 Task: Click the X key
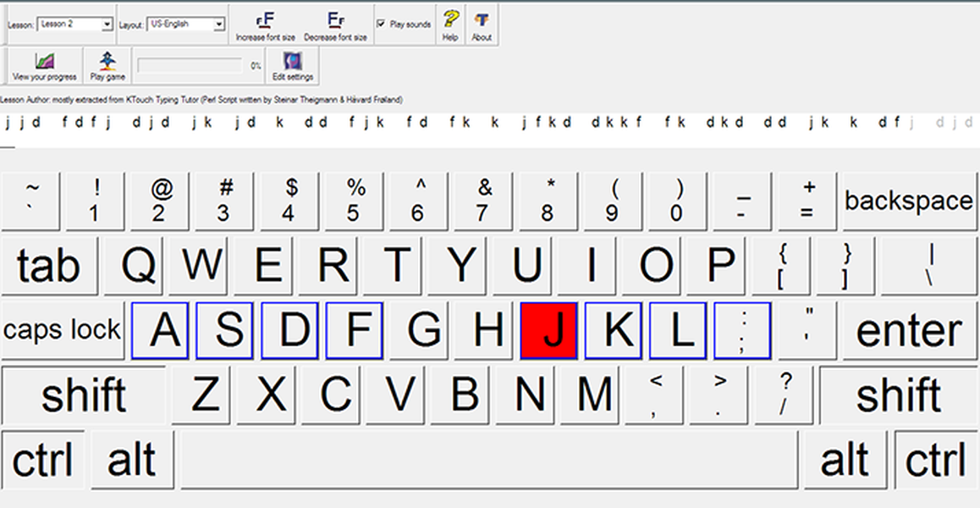click(x=266, y=395)
